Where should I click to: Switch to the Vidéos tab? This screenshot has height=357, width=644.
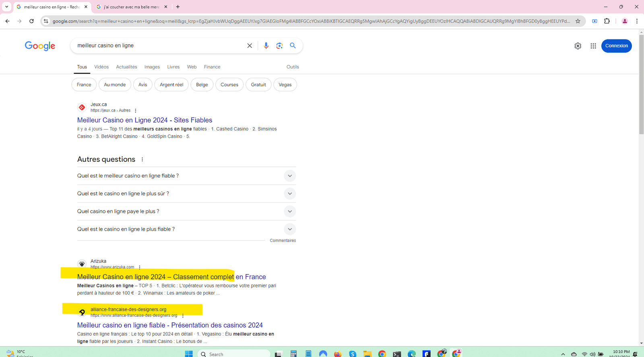(x=101, y=67)
